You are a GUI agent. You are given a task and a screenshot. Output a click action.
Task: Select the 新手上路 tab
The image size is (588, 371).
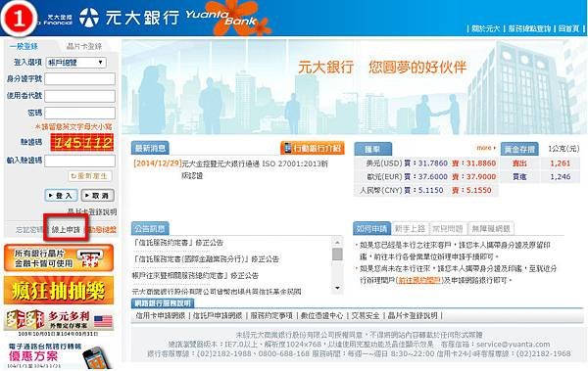[410, 229]
